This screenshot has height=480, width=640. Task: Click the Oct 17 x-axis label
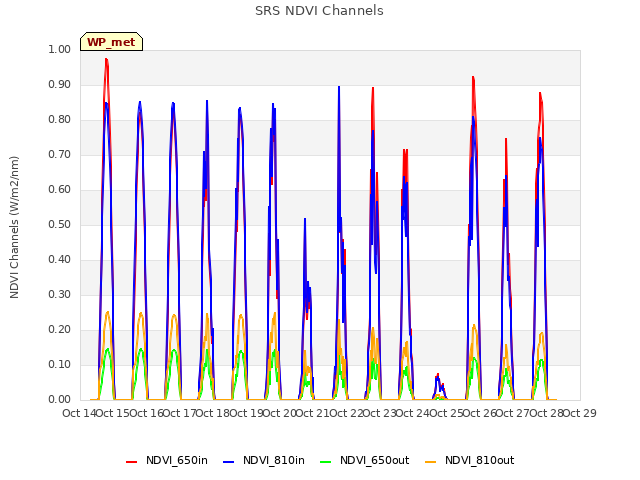[179, 413]
